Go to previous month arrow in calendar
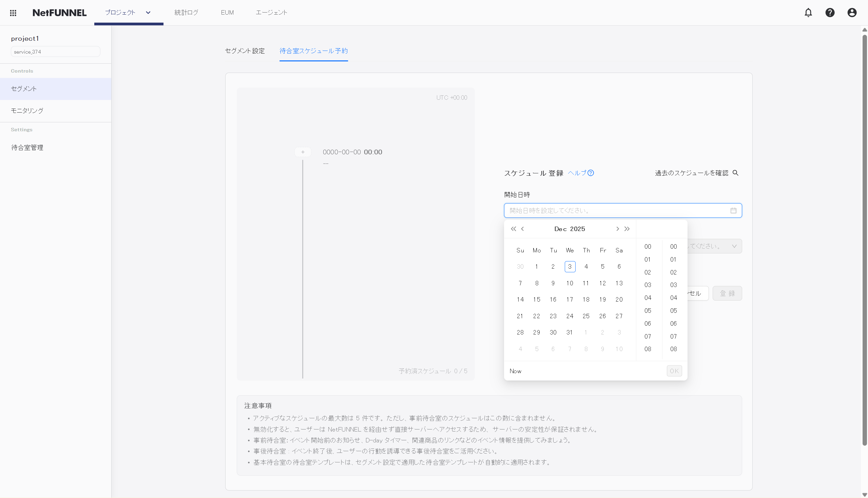 click(x=523, y=229)
